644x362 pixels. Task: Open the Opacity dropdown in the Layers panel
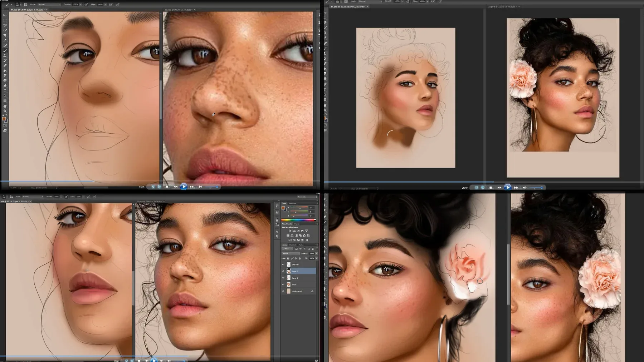pyautogui.click(x=317, y=253)
